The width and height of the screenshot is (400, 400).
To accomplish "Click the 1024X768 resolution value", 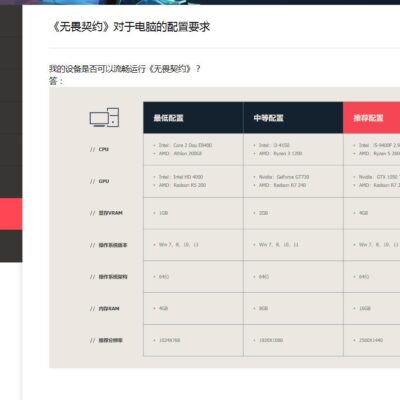I will [169, 340].
